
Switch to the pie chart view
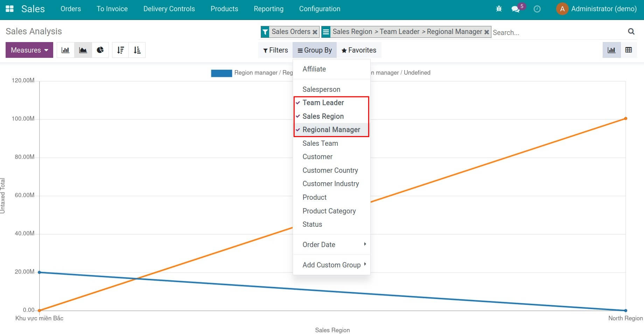click(100, 50)
